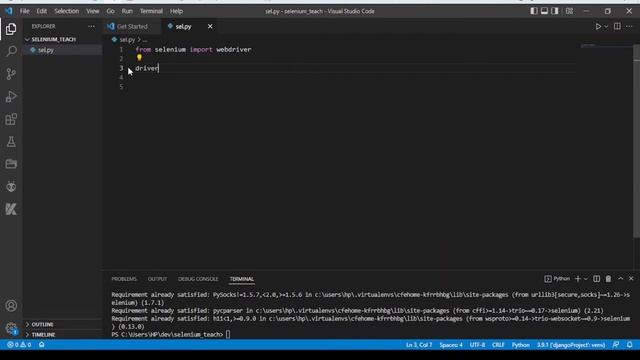Click sel.py in the breadcrumb
This screenshot has width=640, height=360.
[x=127, y=40]
